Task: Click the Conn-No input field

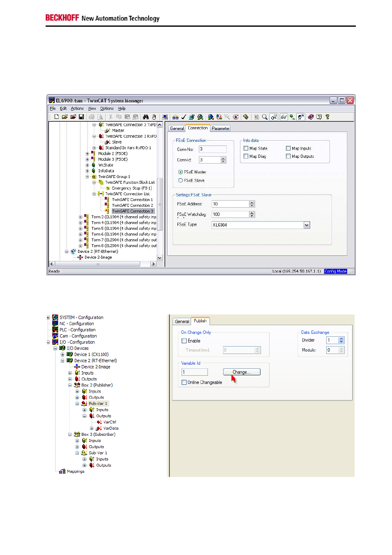Action: click(x=213, y=149)
